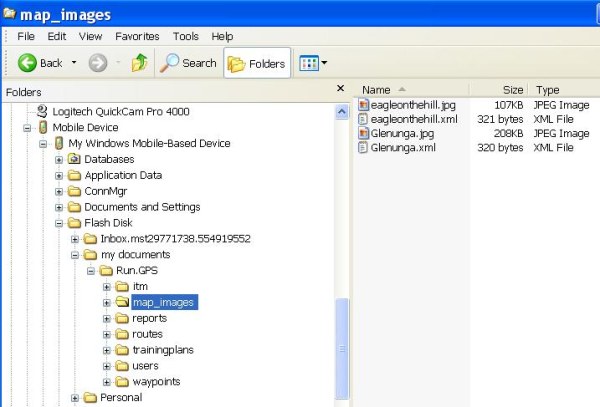Sort files by Size column header
600x407 pixels.
tap(512, 89)
